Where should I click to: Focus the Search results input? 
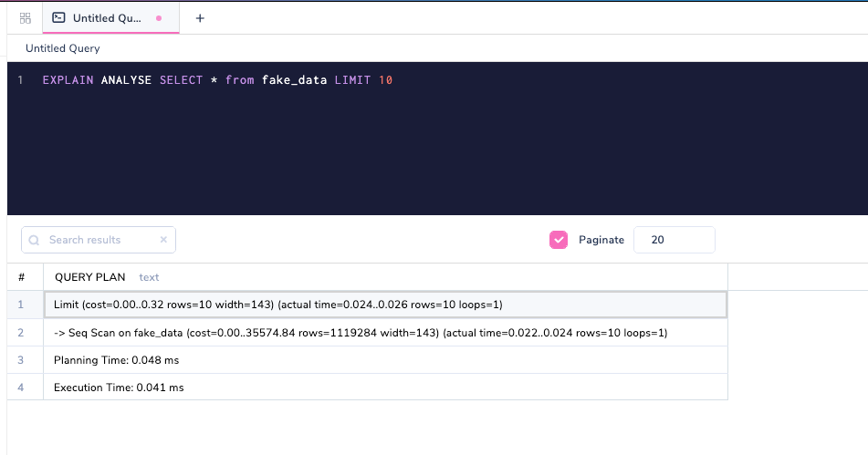tap(99, 240)
